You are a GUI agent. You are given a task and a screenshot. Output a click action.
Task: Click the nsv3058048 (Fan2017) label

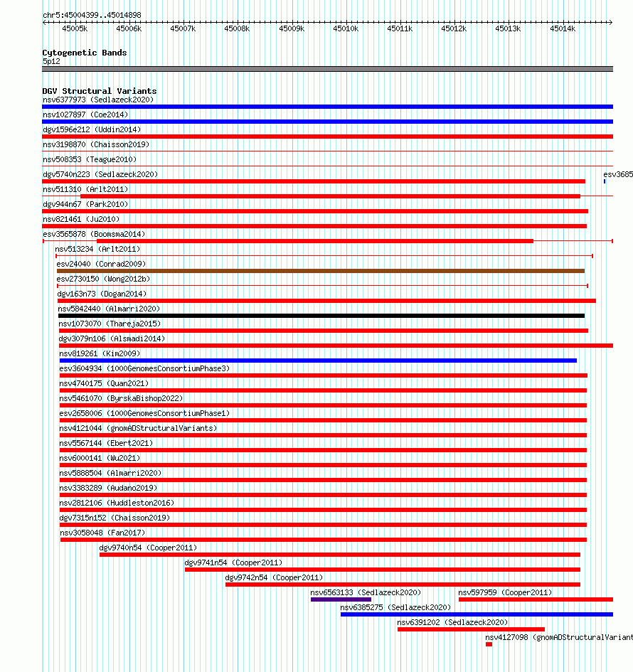pos(103,533)
